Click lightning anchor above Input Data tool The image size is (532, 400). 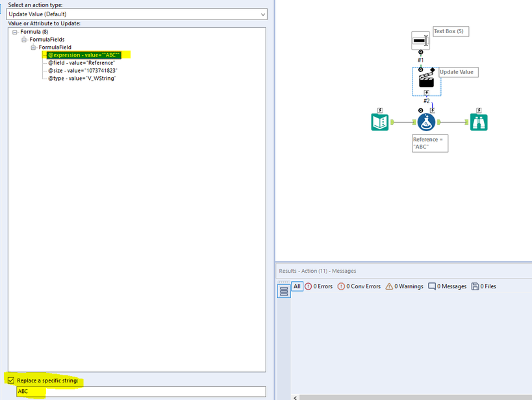380,110
